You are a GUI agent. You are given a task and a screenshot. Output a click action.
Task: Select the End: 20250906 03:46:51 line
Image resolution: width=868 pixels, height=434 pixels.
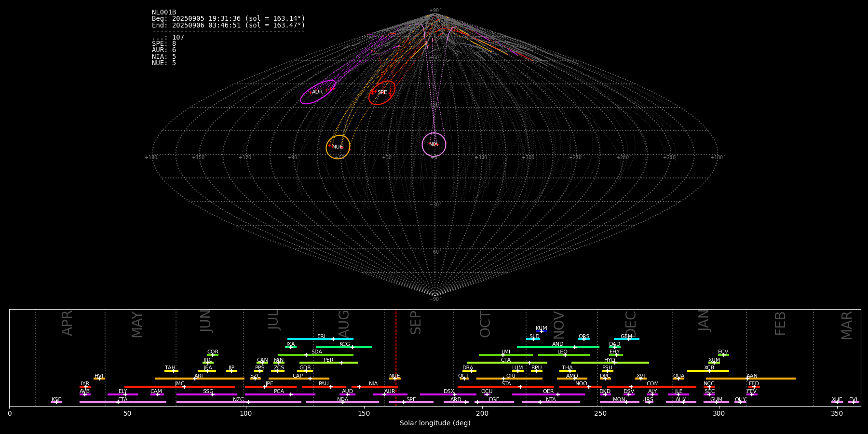229,25
